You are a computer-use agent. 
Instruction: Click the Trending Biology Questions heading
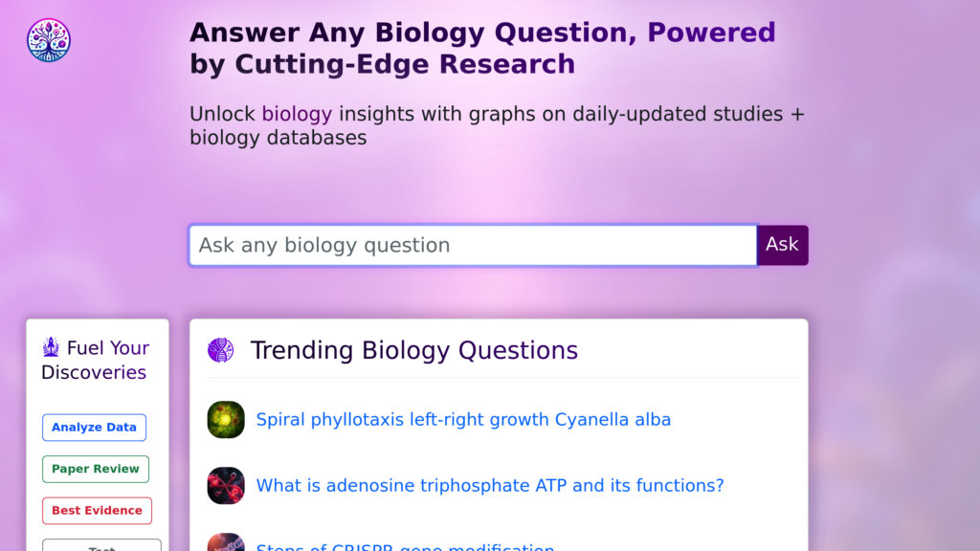[413, 350]
